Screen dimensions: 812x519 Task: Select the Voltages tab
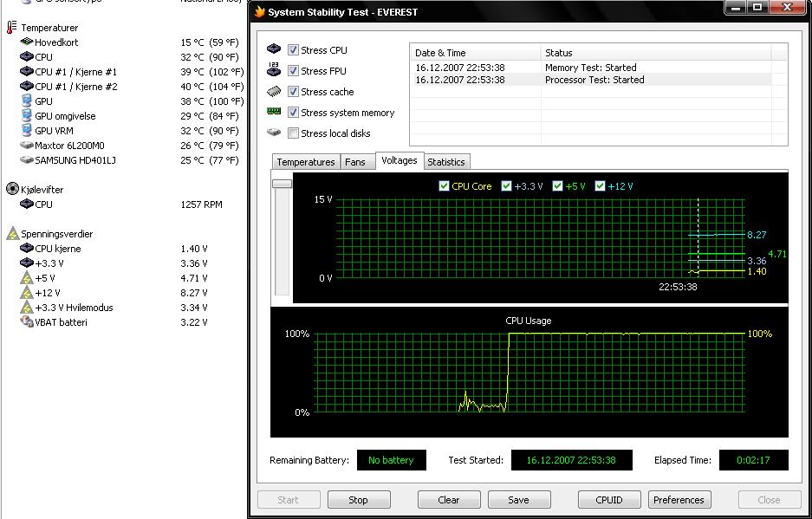pyautogui.click(x=400, y=160)
